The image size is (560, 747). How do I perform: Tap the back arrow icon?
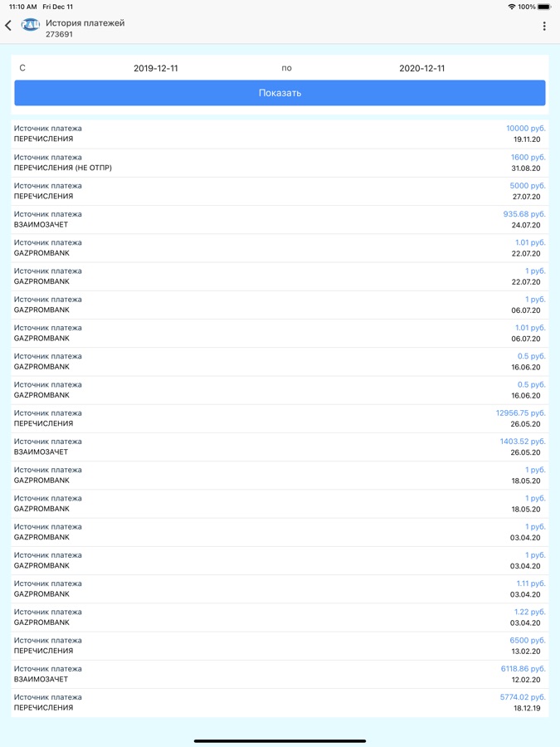(9, 26)
